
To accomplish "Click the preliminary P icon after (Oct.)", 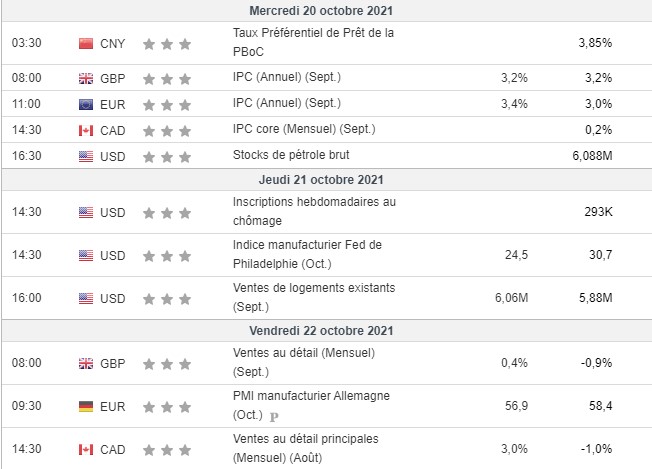I will [273, 416].
